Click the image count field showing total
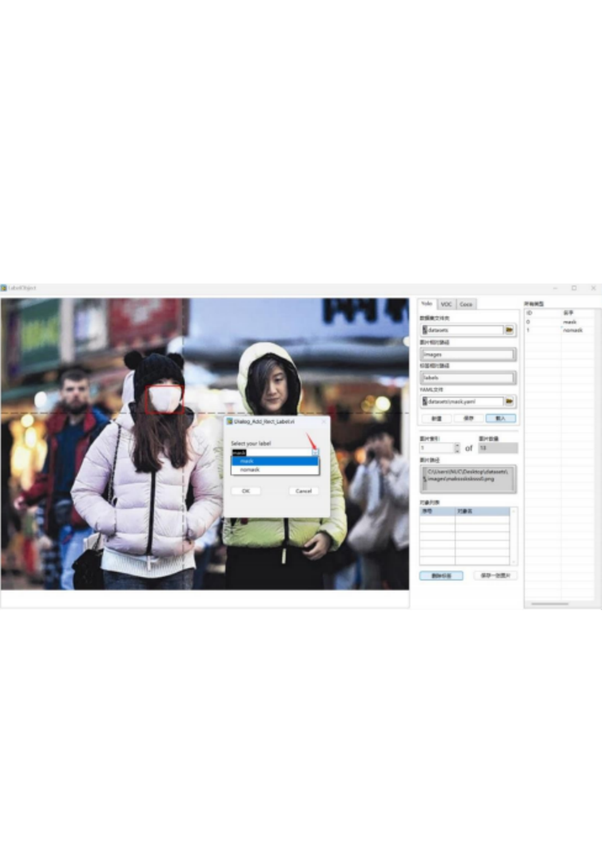The width and height of the screenshot is (602, 868). point(498,448)
